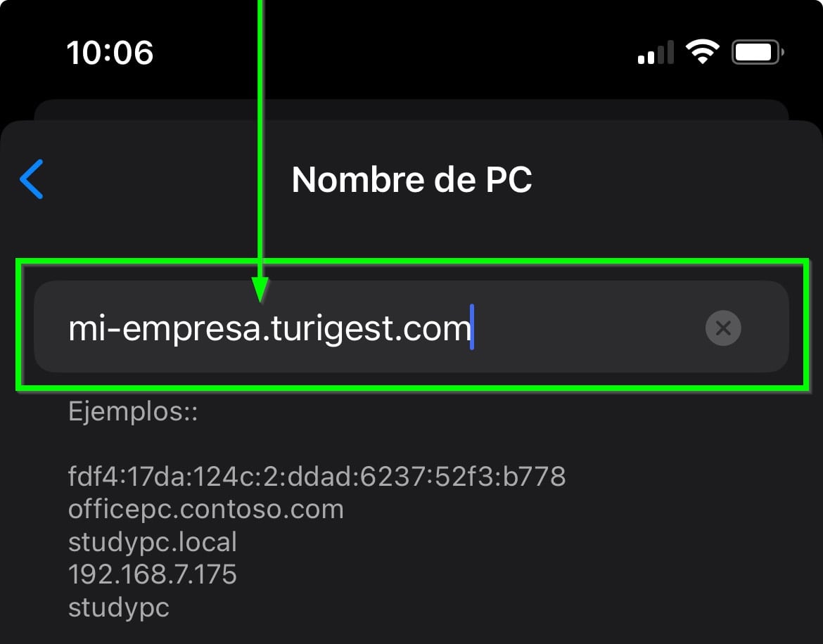This screenshot has height=644, width=823.
Task: Tap the studypc.local example
Action: point(152,542)
